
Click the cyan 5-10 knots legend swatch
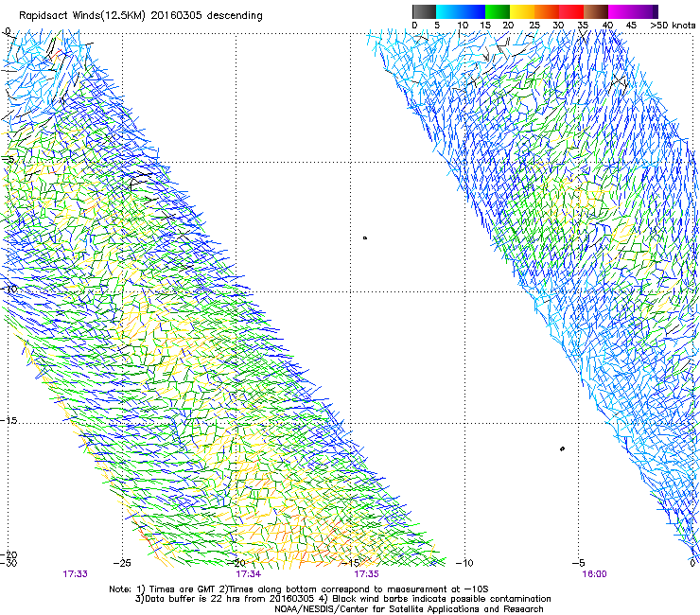click(x=448, y=11)
